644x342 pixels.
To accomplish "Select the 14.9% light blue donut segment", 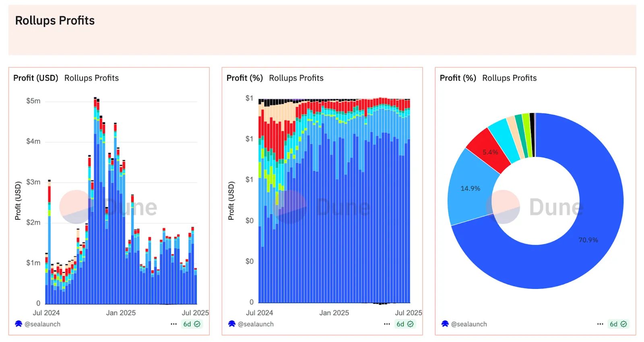I will (x=470, y=188).
